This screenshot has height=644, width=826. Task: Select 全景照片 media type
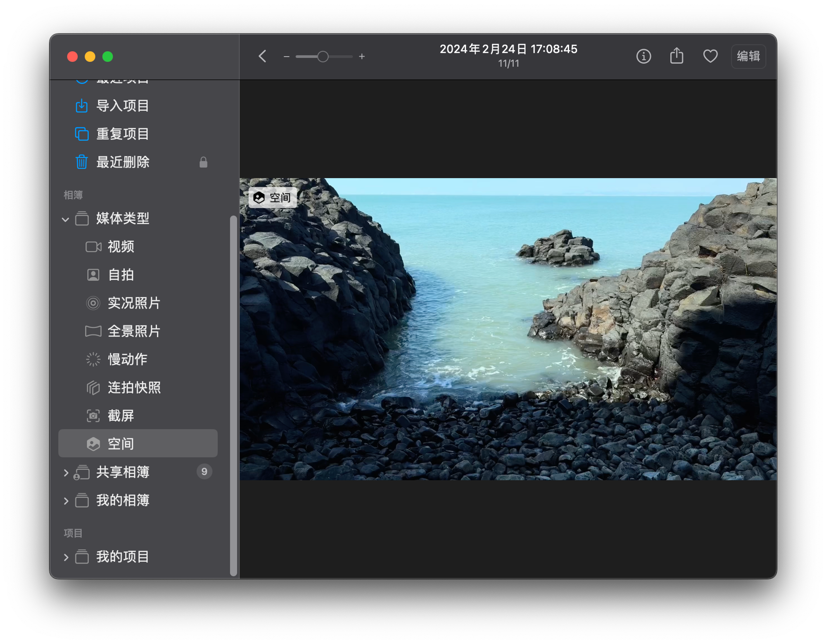(x=138, y=331)
